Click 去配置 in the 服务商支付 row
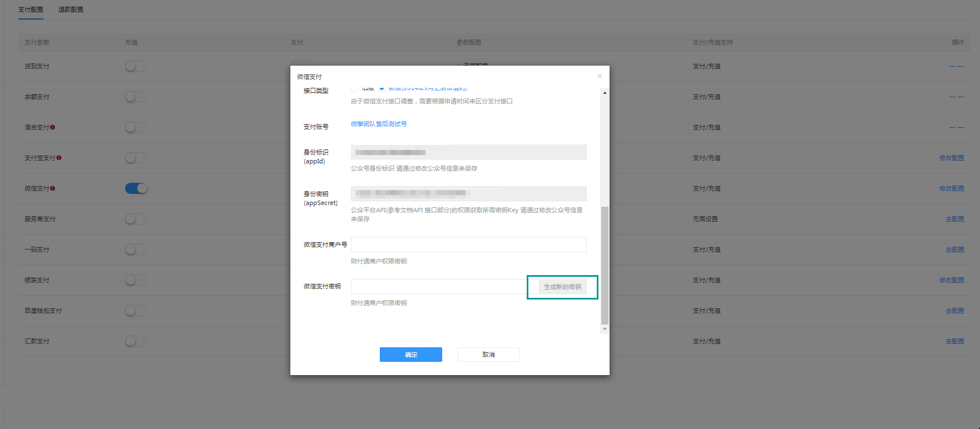Viewport: 980px width, 429px height. pyautogui.click(x=955, y=219)
